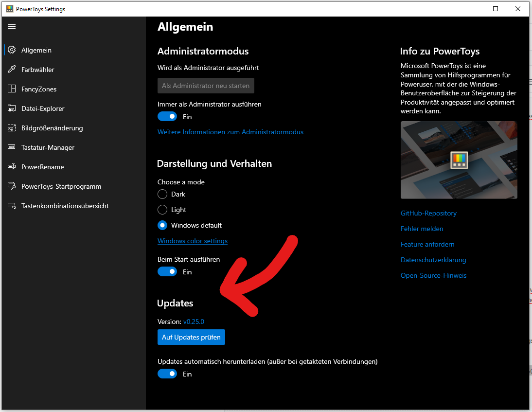
Task: Select the Dark mode radio button
Action: [162, 194]
